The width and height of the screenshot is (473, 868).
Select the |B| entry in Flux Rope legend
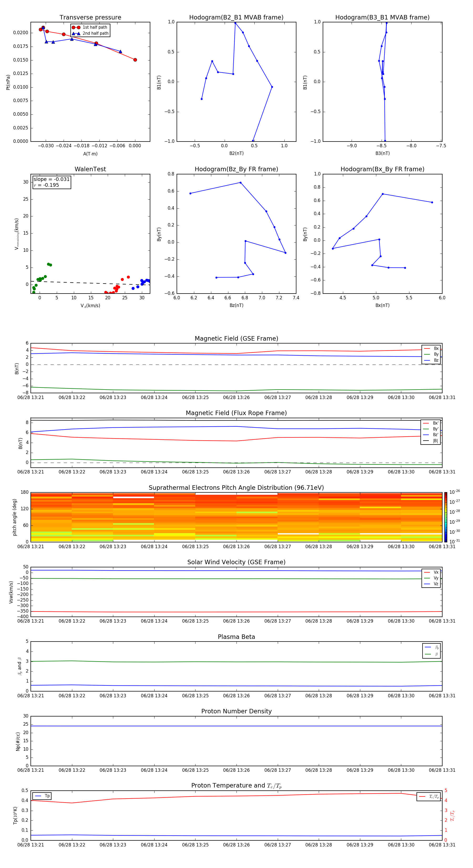tap(431, 441)
